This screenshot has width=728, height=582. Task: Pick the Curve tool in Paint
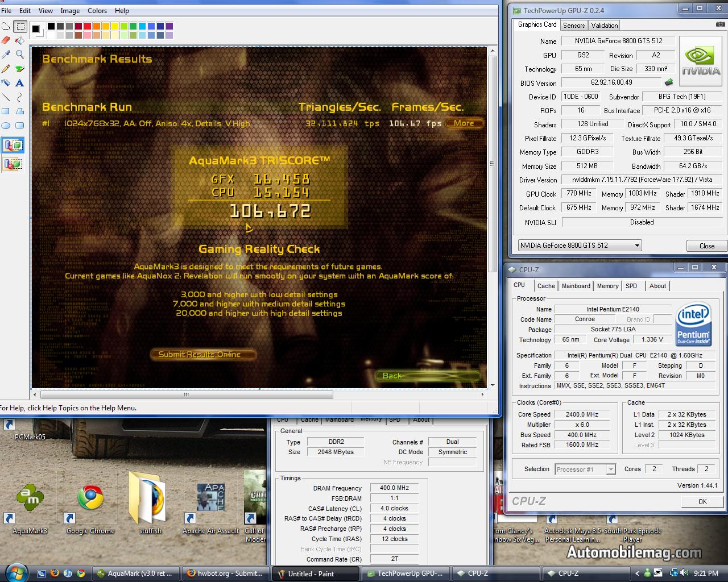(x=20, y=97)
